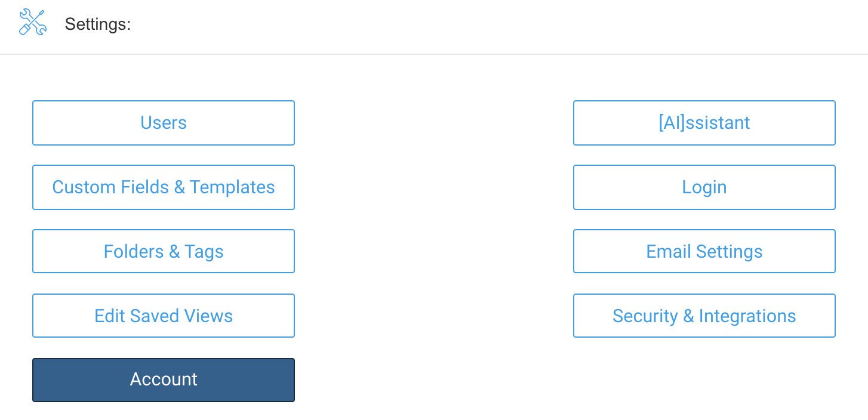Open the [AI]ssistant settings page

click(704, 123)
